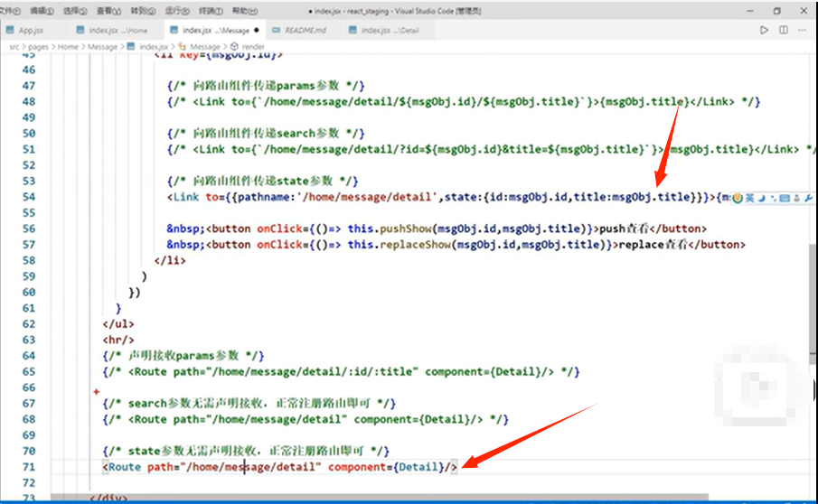818x504 pixels.
Task: Open the 运行(R) Run menu
Action: [x=177, y=11]
